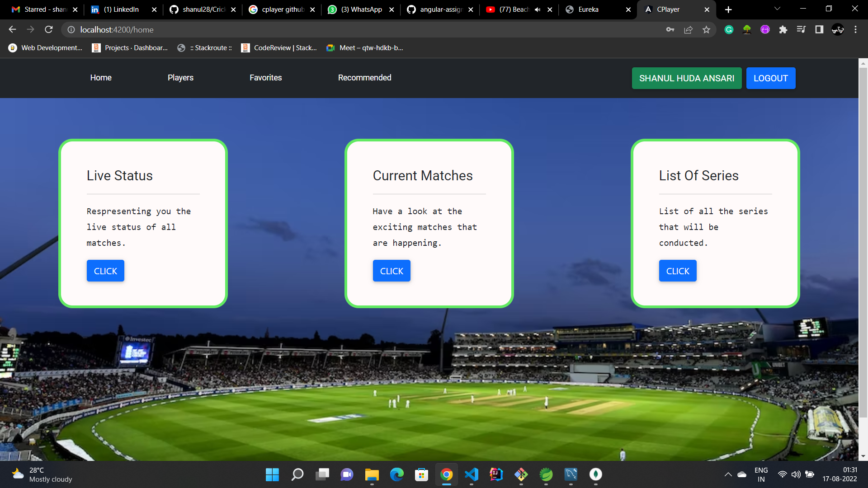This screenshot has height=488, width=868.
Task: Click the LOGOUT button
Action: (x=771, y=78)
